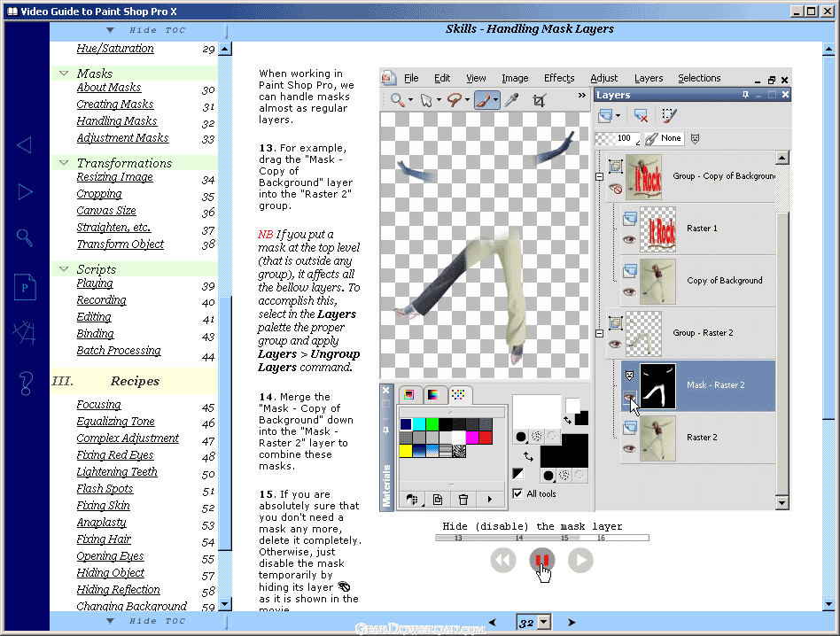
Task: Pause the movie with the red button
Action: [542, 561]
